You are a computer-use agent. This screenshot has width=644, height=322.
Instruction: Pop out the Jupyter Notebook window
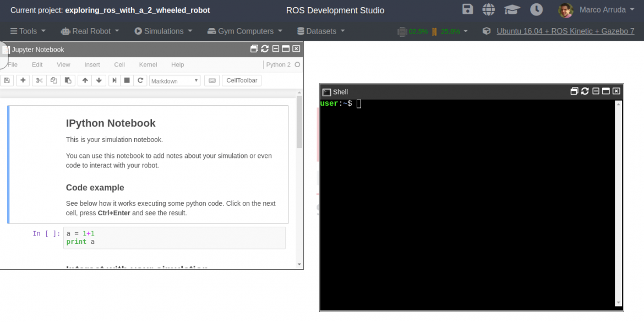pos(254,49)
